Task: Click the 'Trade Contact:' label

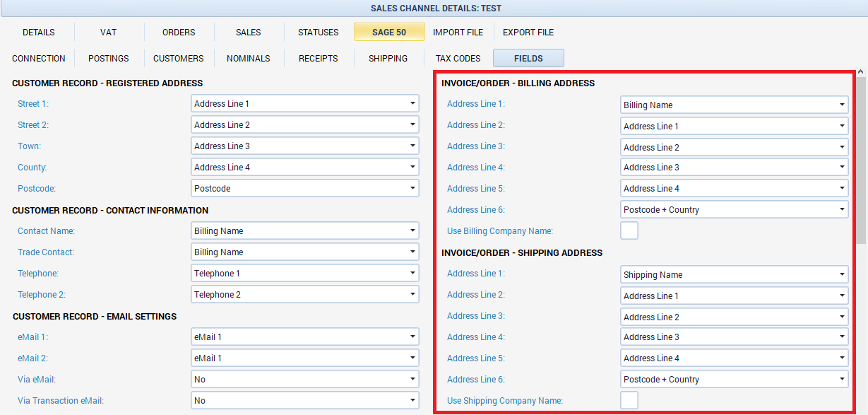Action: pos(46,252)
